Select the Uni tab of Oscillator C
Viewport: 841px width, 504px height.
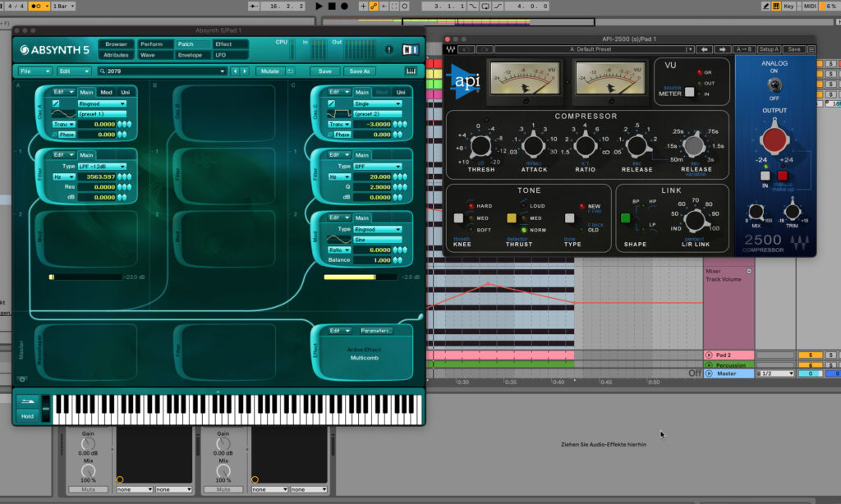point(401,92)
